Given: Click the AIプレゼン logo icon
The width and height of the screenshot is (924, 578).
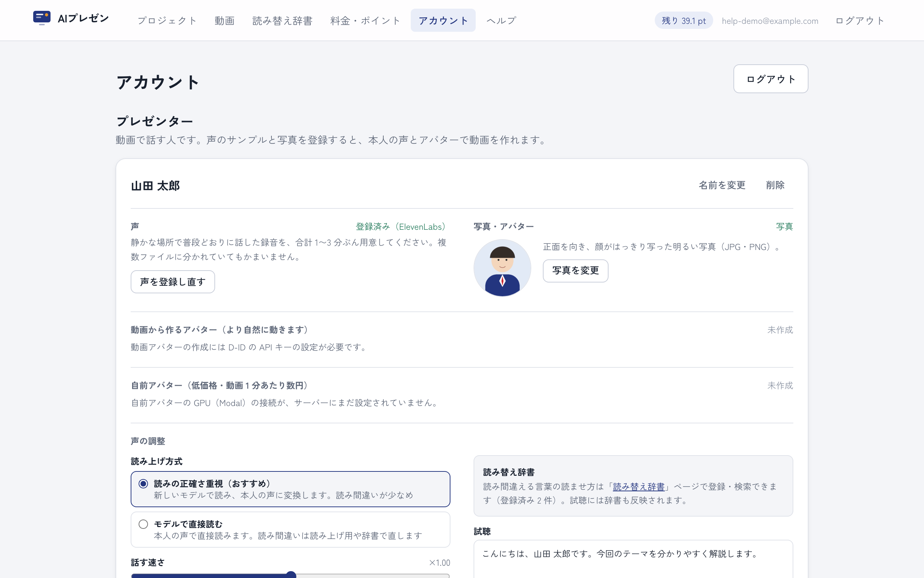Looking at the screenshot, I should pos(42,18).
